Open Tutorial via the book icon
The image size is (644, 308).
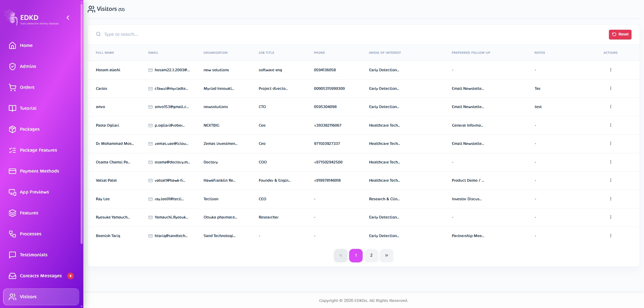click(12, 108)
